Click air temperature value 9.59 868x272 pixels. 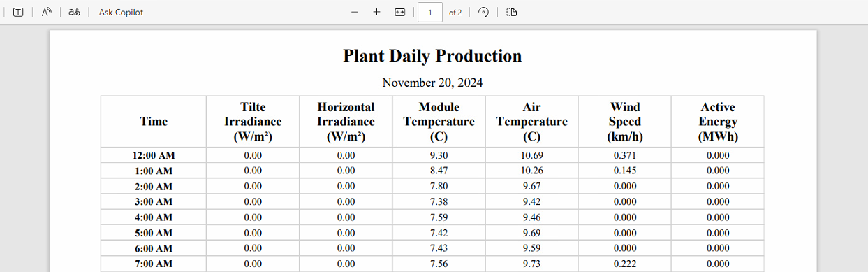coord(531,248)
